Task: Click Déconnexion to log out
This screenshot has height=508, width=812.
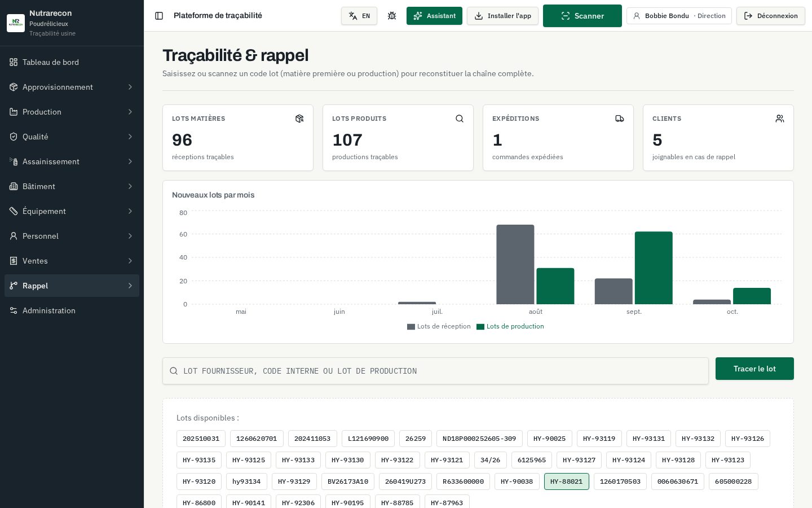Action: 771,16
